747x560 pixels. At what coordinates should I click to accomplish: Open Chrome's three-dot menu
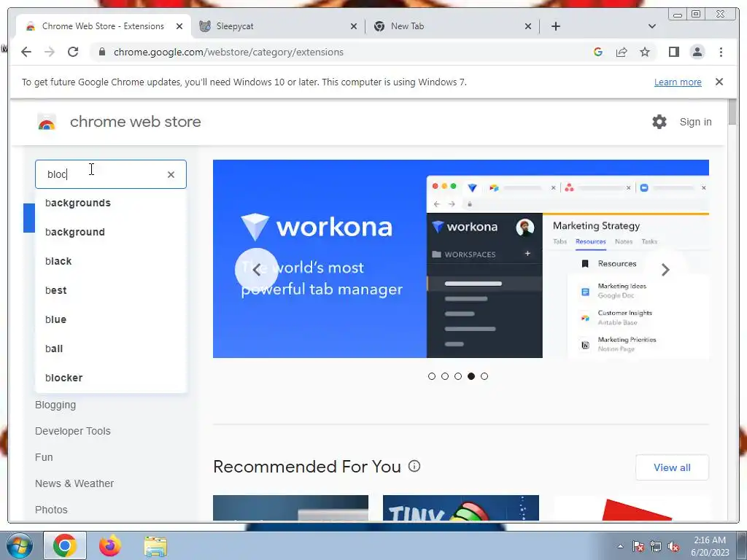pyautogui.click(x=721, y=52)
